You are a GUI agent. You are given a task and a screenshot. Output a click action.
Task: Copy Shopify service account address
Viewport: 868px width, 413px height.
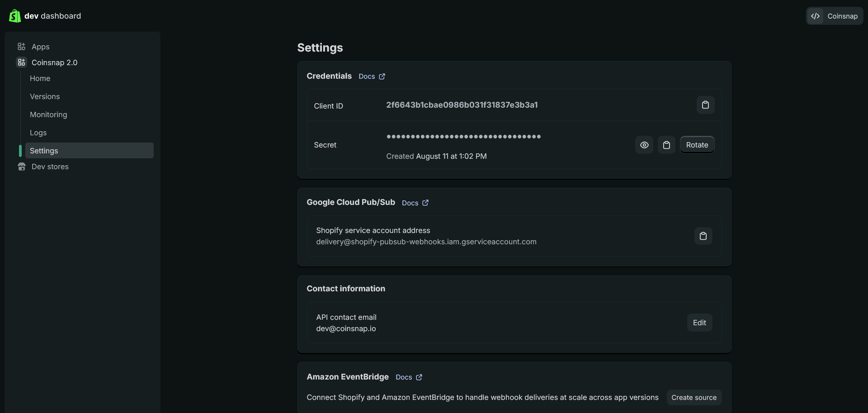pyautogui.click(x=703, y=236)
